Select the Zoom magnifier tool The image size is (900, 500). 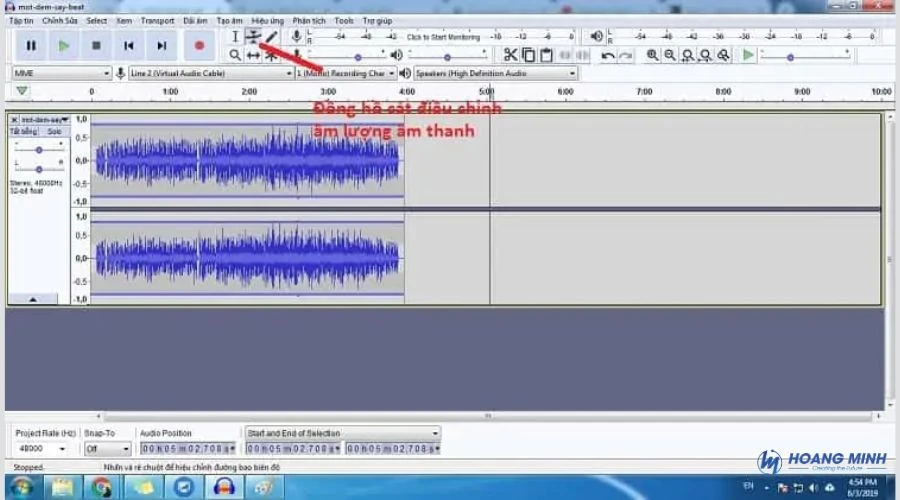pyautogui.click(x=235, y=55)
